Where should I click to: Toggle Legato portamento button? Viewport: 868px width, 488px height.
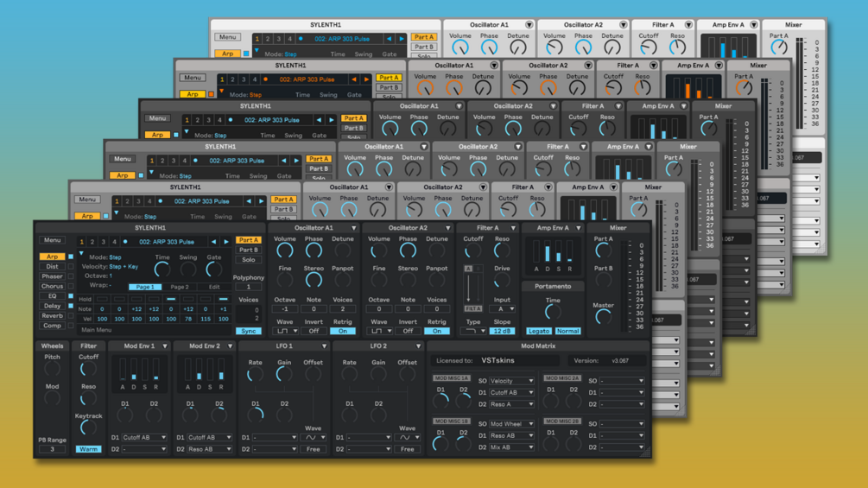(539, 331)
